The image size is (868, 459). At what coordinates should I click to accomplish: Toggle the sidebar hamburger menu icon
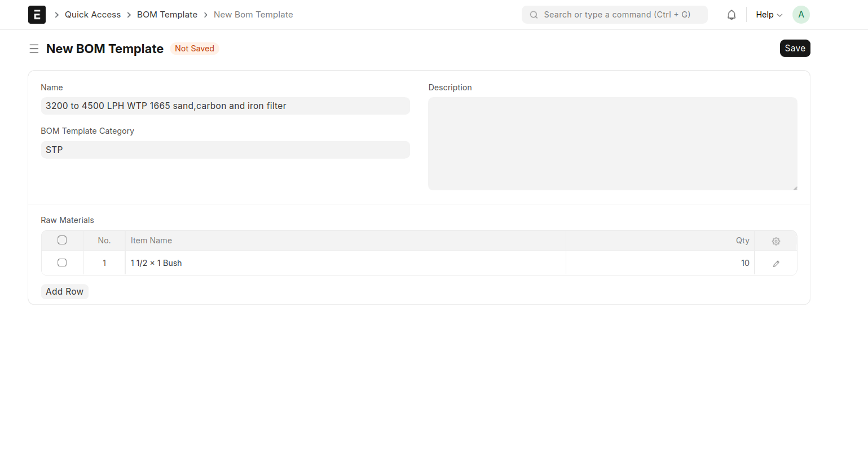[x=34, y=49]
